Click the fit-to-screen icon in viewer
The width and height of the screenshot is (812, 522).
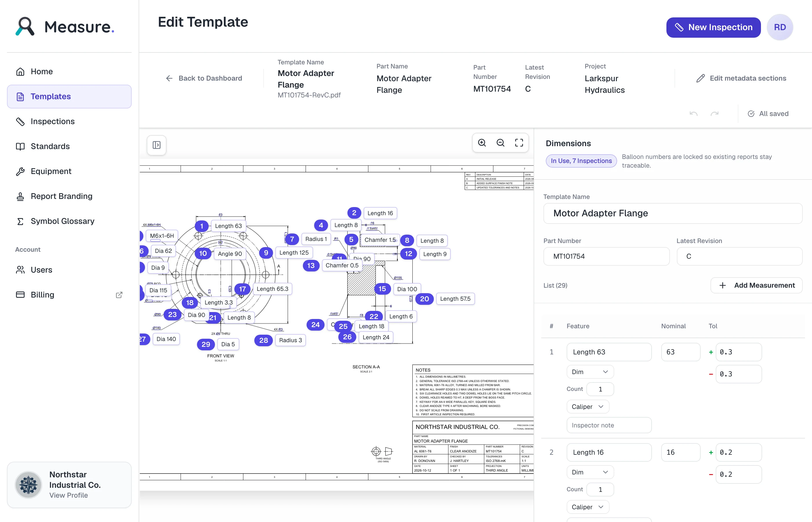pyautogui.click(x=519, y=143)
